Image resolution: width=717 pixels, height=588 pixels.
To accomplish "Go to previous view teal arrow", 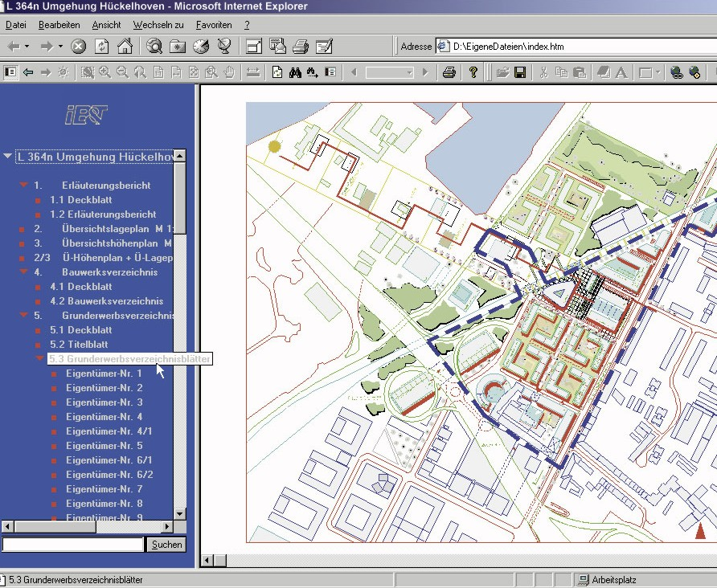I will pyautogui.click(x=28, y=72).
